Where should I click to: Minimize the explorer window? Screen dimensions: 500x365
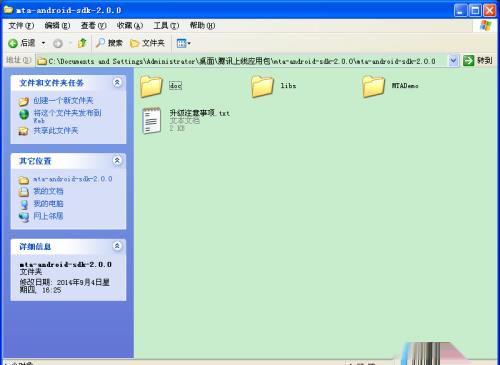[x=460, y=10]
